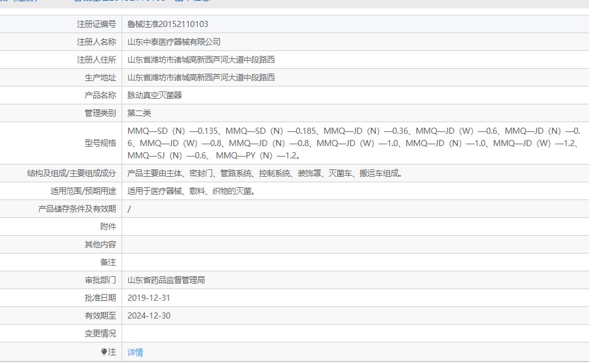Select the 其他内容 label
The height and width of the screenshot is (364, 589).
[x=100, y=244]
